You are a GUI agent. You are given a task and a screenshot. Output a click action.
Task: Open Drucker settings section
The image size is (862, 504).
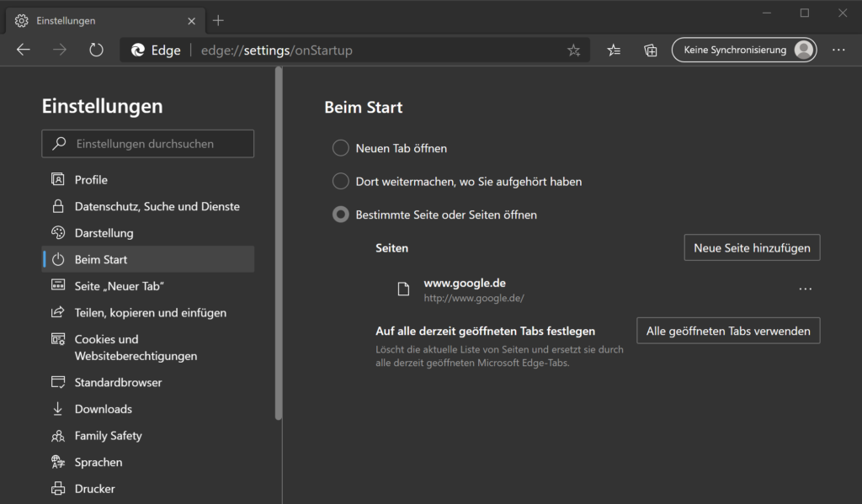pyautogui.click(x=148, y=489)
